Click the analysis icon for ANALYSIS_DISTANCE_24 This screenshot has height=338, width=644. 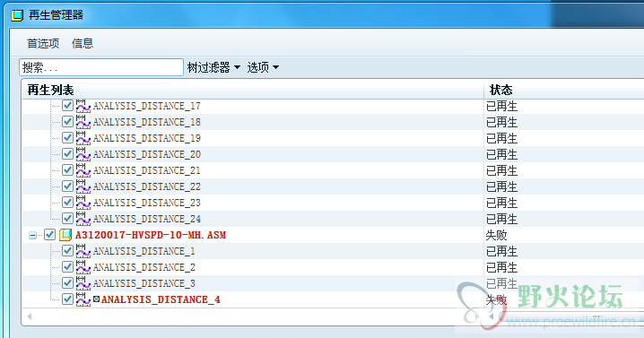pos(83,219)
